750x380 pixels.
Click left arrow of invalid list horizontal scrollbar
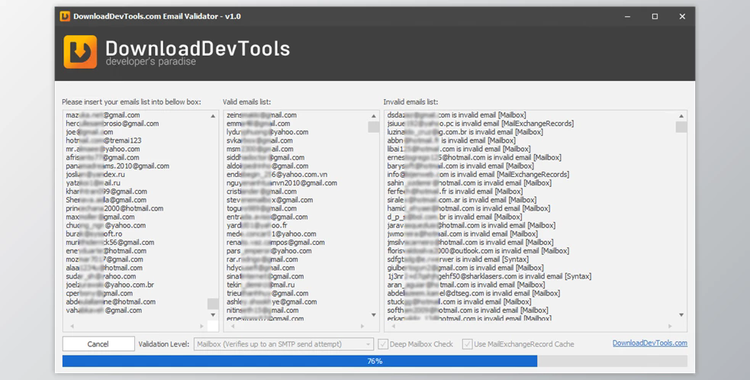(x=394, y=326)
